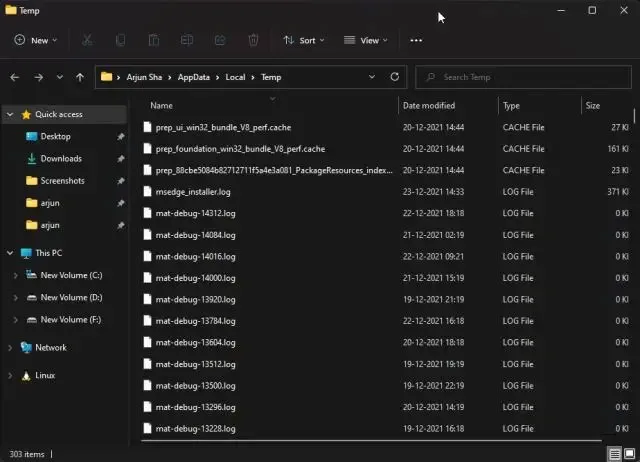Click the Delete trash icon

coord(253,40)
